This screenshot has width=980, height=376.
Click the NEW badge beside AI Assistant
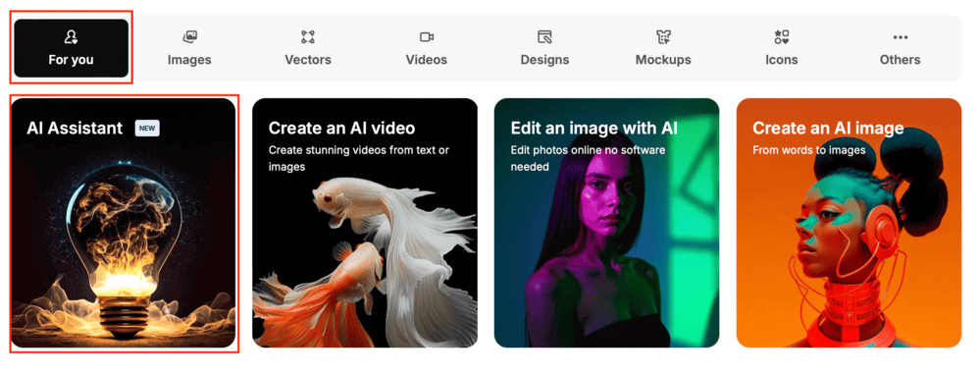[147, 129]
